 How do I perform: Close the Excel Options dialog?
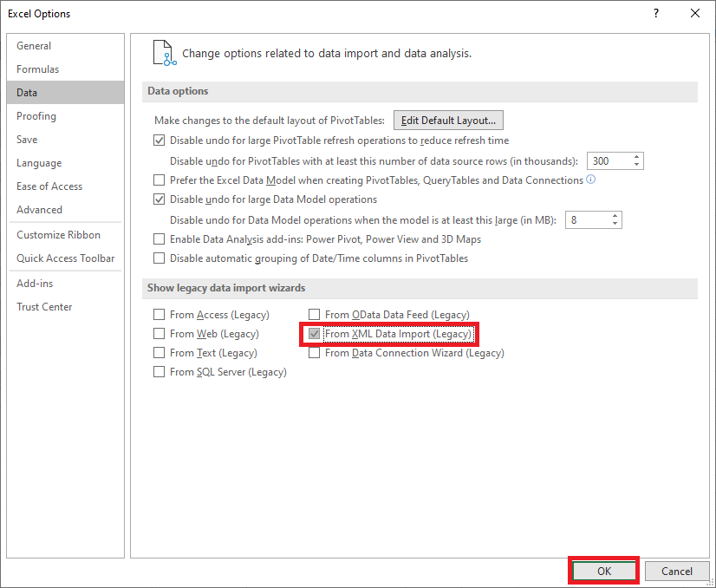[x=695, y=13]
